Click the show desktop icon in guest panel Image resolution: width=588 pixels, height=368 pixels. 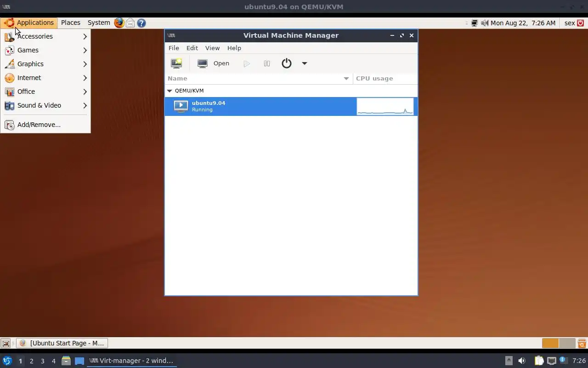6,343
